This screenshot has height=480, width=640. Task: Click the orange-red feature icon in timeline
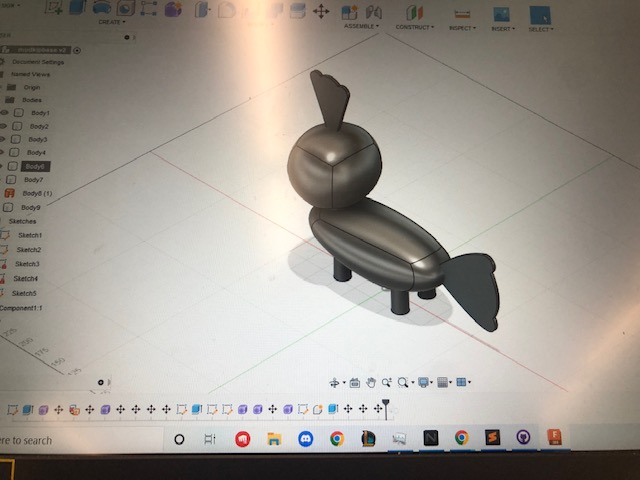74,410
